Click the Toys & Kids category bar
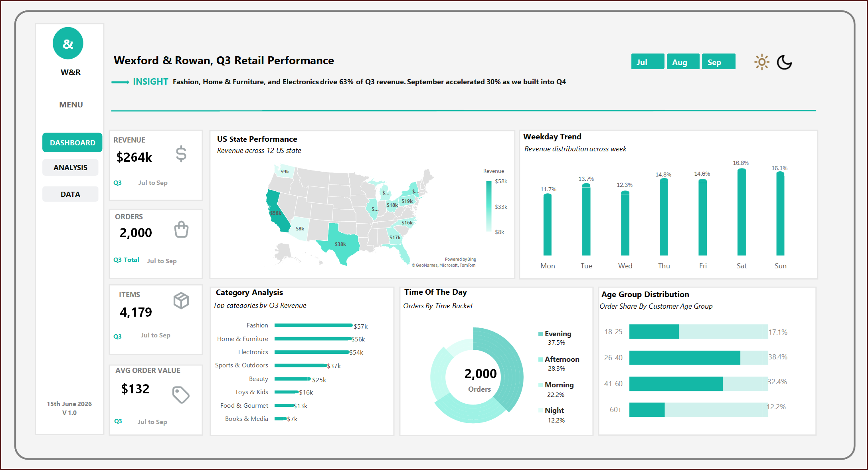This screenshot has height=470, width=868. 286,392
